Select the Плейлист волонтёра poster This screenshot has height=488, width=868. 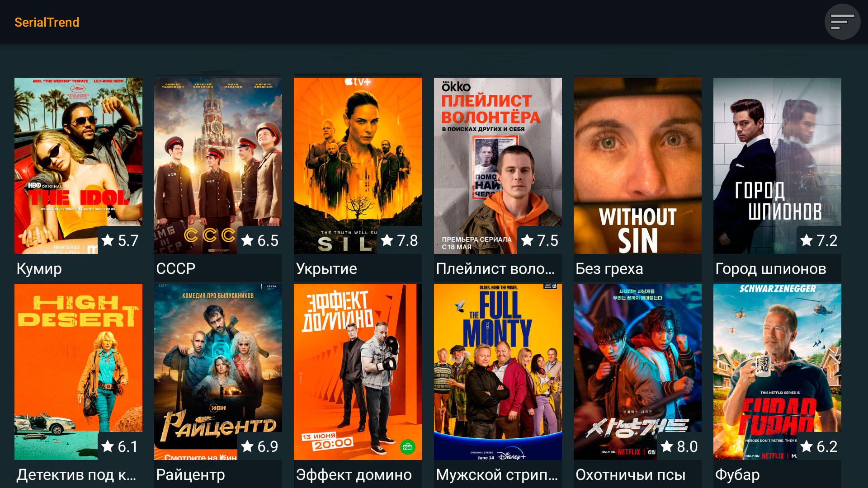point(498,165)
